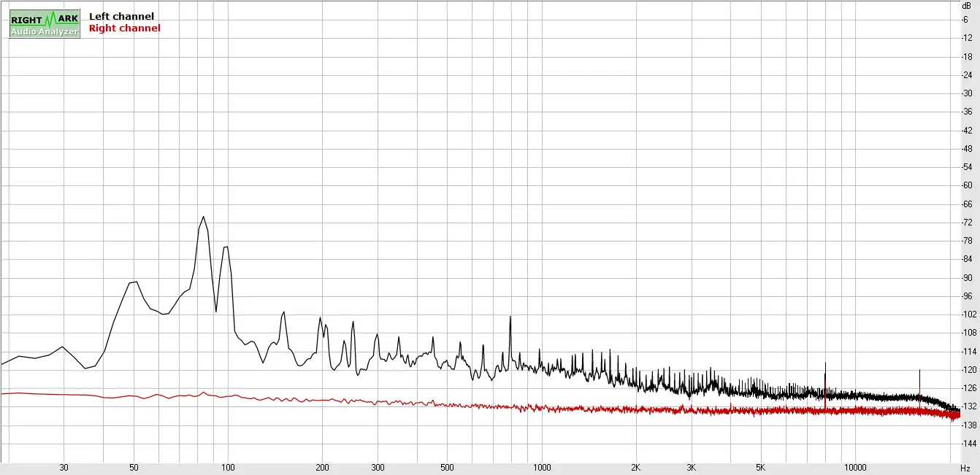The width and height of the screenshot is (980, 475).
Task: Click the dB unit label on vertical axis
Action: tap(966, 5)
